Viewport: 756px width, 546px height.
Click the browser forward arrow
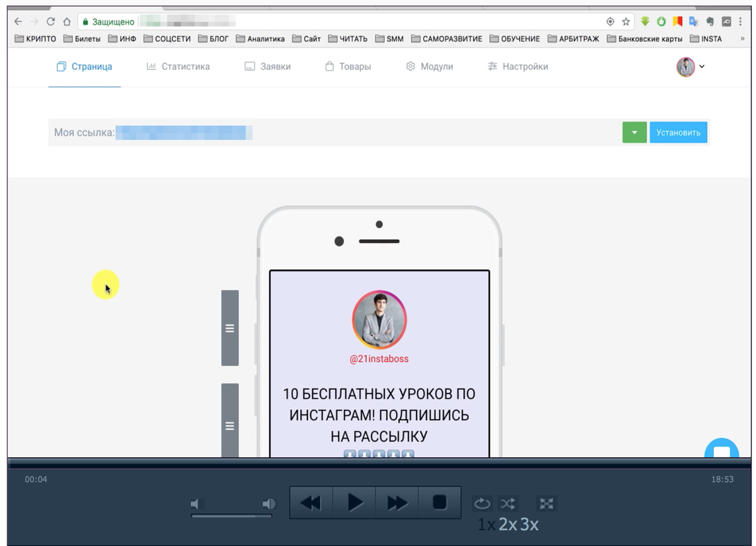35,21
